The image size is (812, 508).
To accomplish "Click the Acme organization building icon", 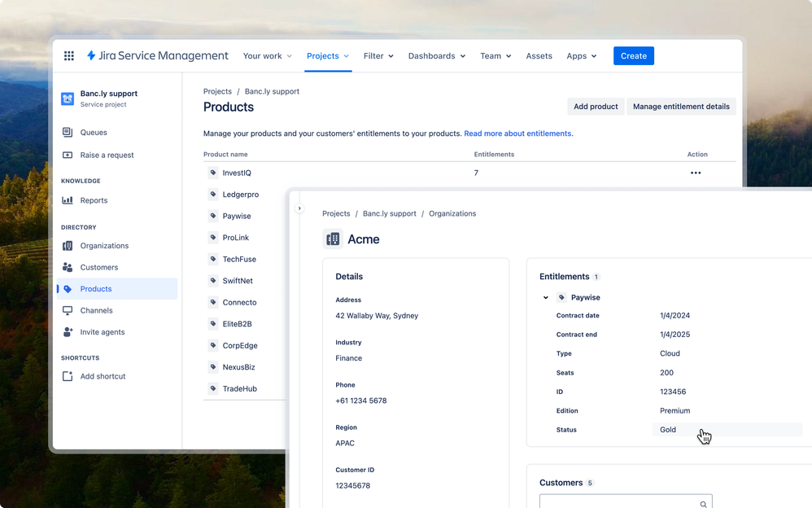I will coord(332,239).
